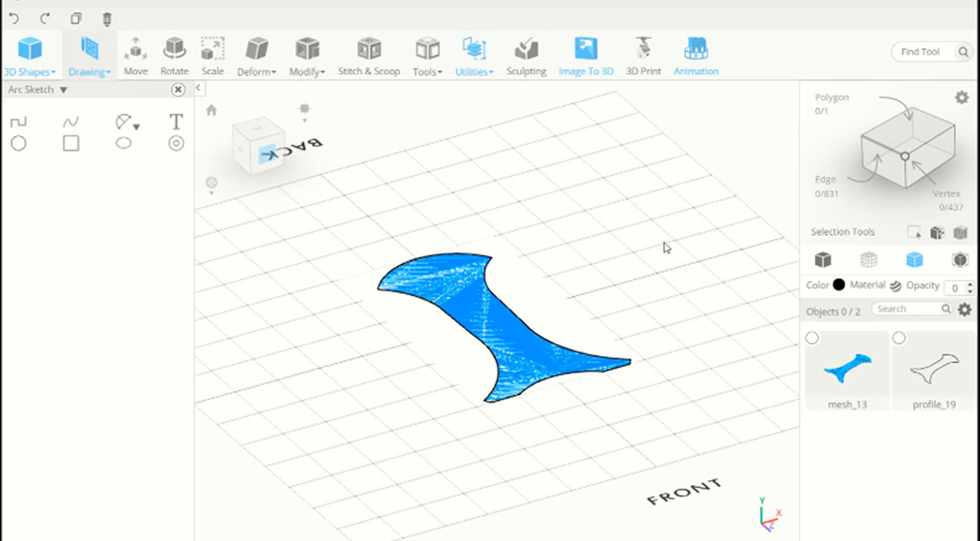Select the ellipse drawing tool
The image size is (980, 541).
[123, 144]
